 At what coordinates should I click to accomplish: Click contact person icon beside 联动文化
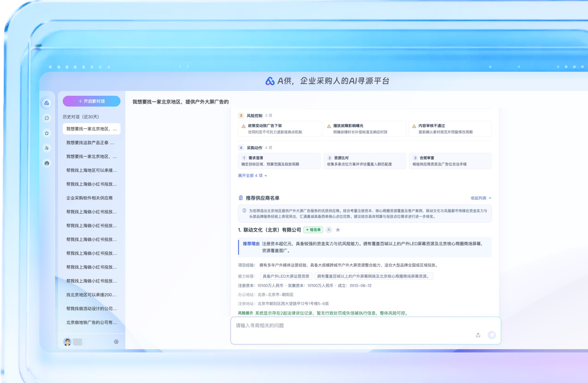click(x=329, y=230)
